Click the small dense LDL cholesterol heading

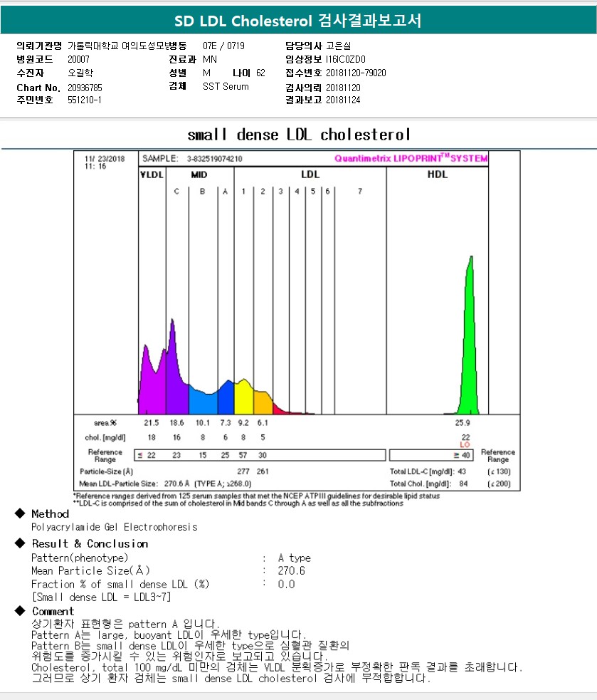[x=299, y=135]
